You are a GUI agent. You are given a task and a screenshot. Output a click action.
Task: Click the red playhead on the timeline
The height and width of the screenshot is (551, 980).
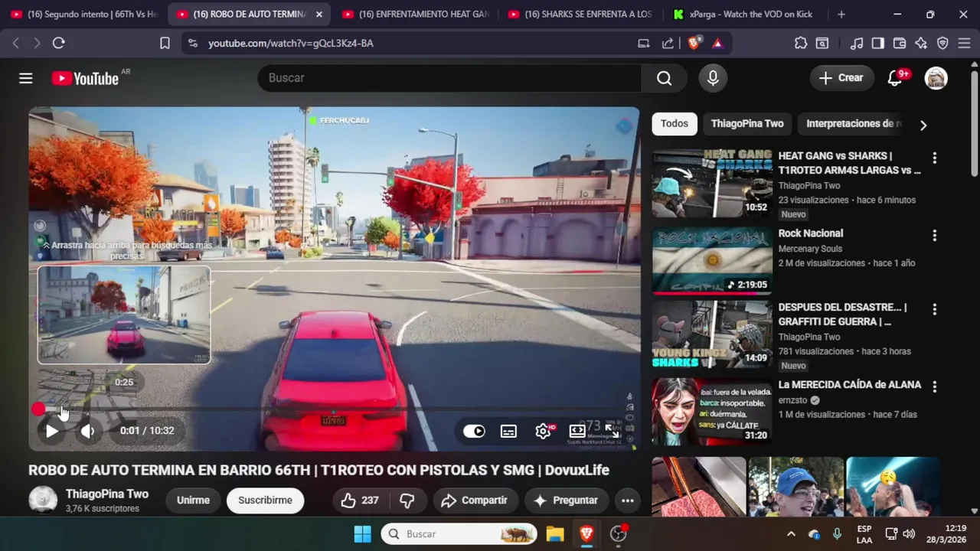(38, 409)
